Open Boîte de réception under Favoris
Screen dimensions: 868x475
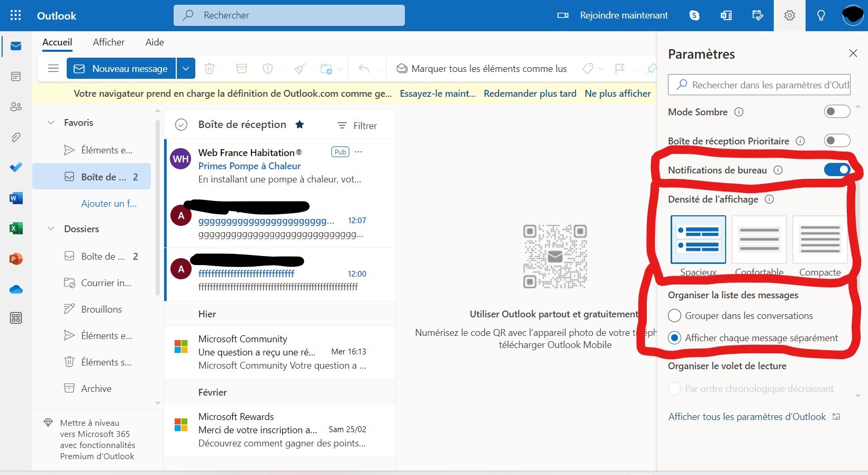[92, 177]
